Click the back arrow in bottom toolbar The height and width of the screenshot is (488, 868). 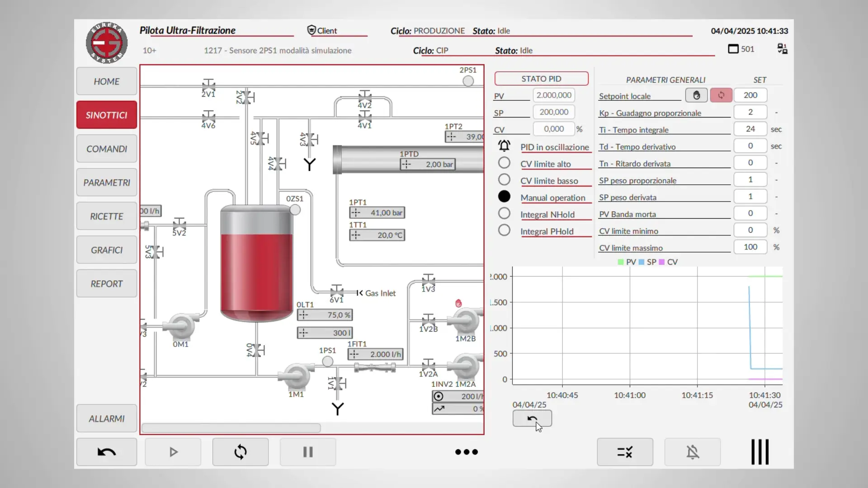point(107,452)
